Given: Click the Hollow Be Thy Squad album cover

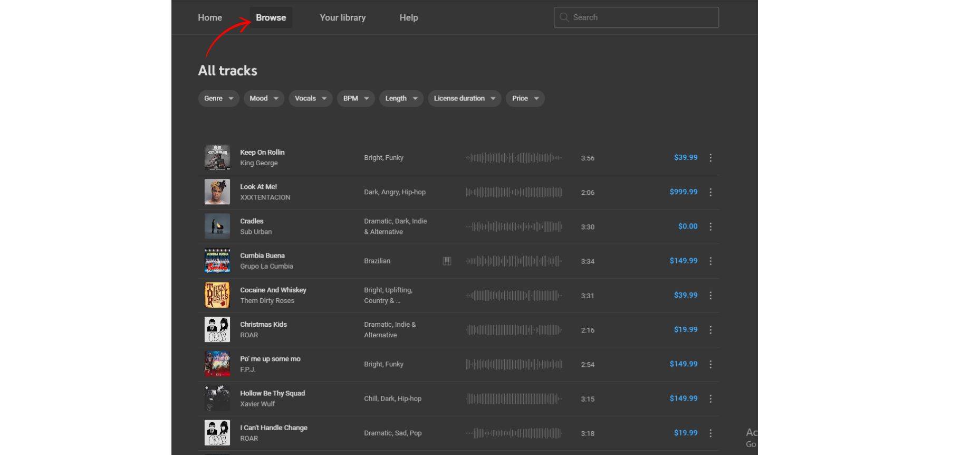Looking at the screenshot, I should (x=217, y=398).
